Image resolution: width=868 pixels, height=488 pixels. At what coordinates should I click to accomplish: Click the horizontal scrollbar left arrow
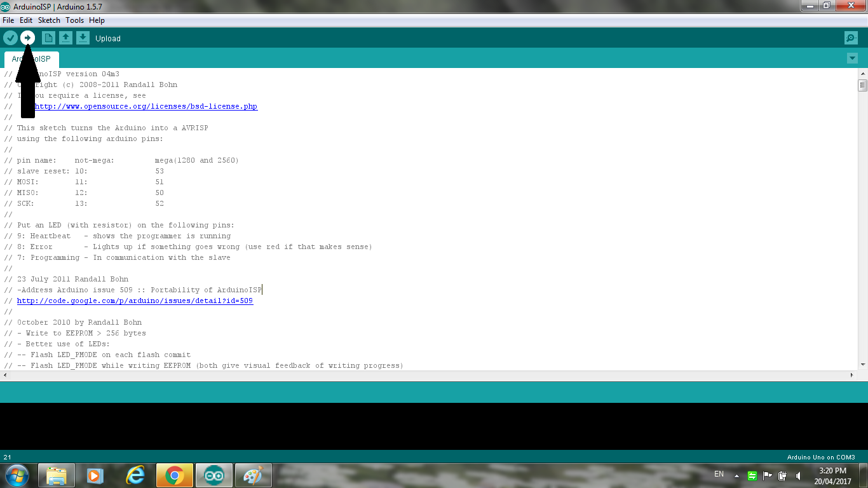pyautogui.click(x=5, y=375)
